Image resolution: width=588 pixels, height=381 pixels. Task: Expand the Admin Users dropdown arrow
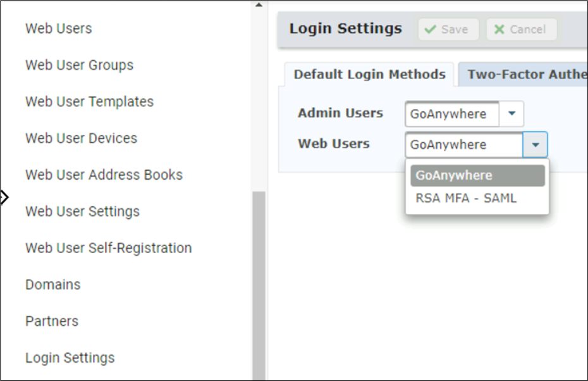point(511,115)
